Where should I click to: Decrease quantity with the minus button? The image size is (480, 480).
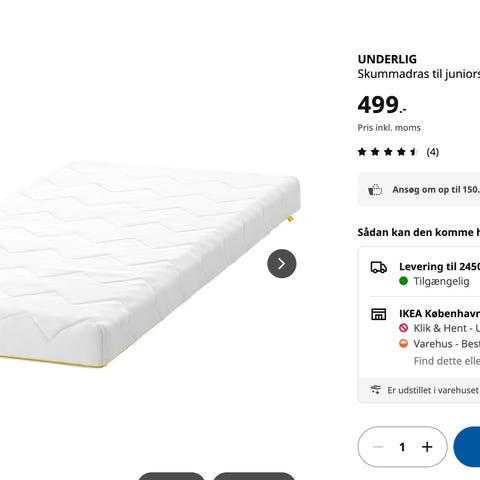click(378, 447)
